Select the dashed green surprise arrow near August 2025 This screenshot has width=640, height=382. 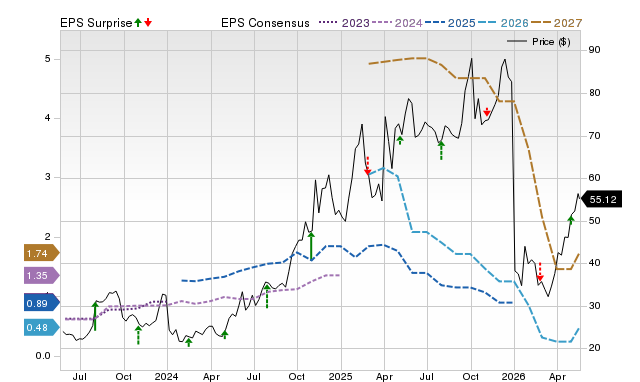pos(441,150)
